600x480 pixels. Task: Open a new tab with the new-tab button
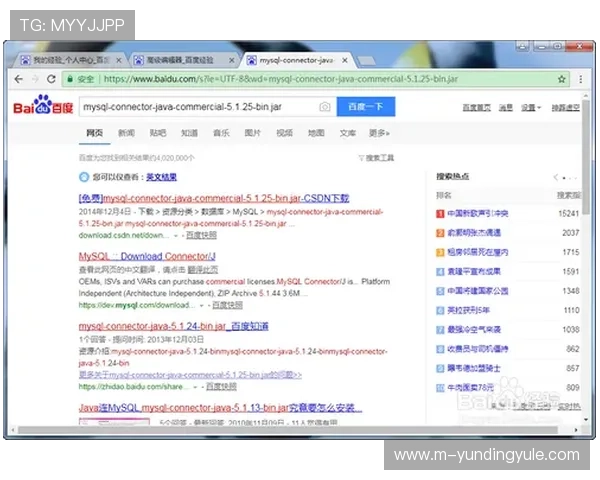(x=366, y=61)
